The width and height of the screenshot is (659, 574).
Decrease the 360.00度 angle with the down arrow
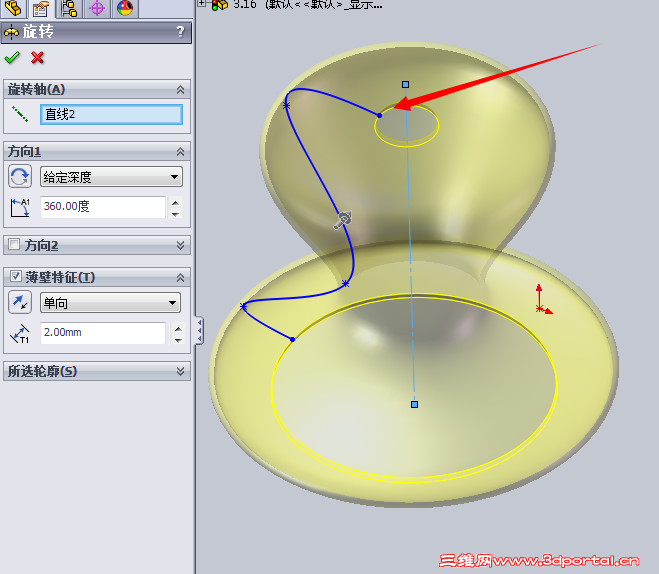pos(175,213)
